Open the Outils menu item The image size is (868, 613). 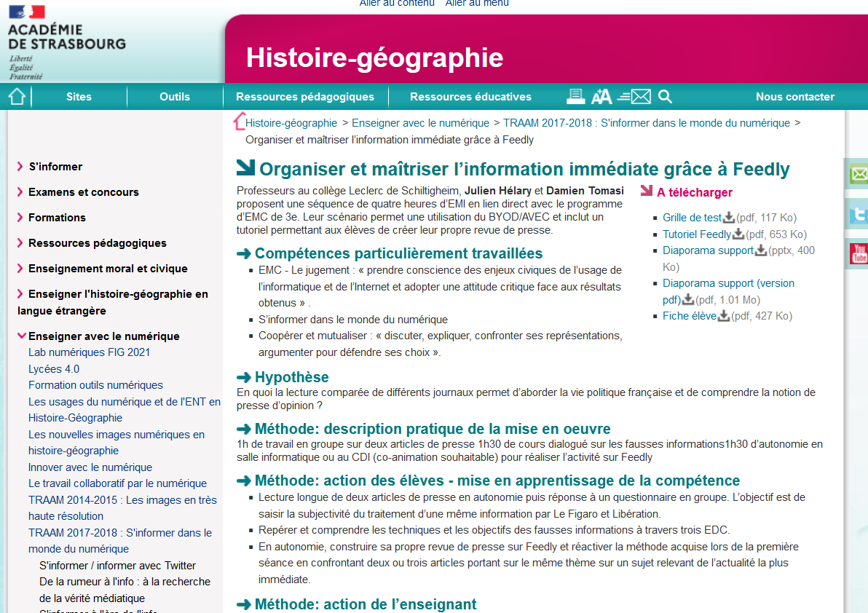[x=175, y=97]
